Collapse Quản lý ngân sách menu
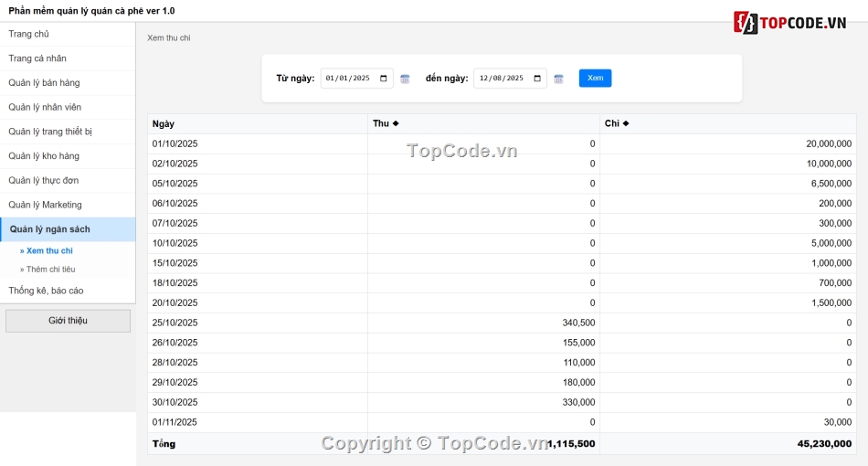 [x=68, y=229]
